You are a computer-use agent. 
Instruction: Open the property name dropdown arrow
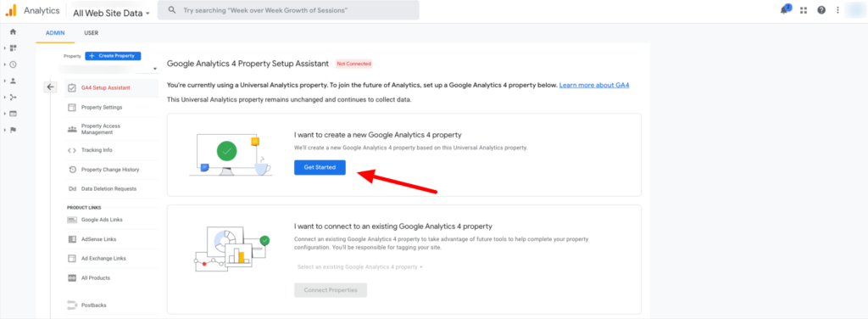point(155,69)
